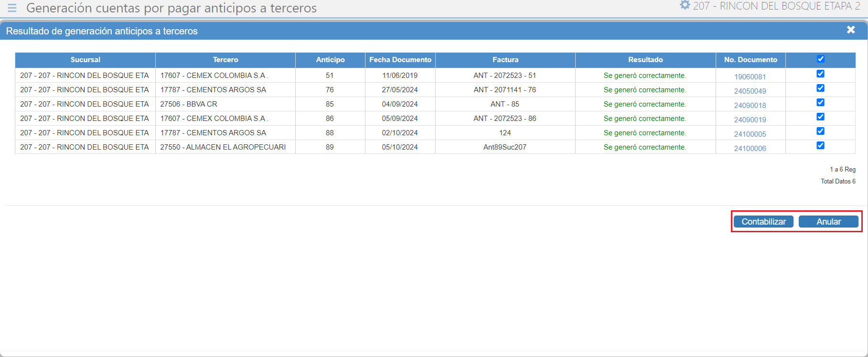Click the Sucursal column header
This screenshot has height=357, width=868.
[86, 60]
